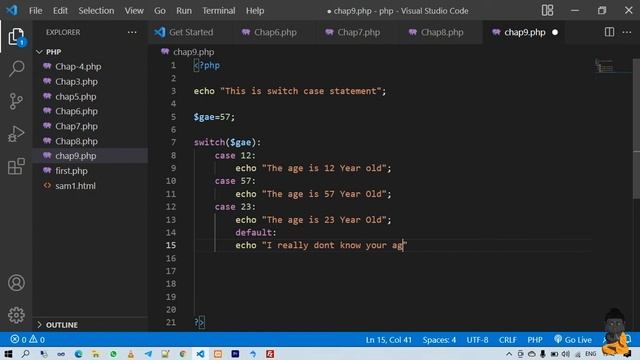
Task: Open Chap7.php in the explorer tree
Action: coord(76,126)
